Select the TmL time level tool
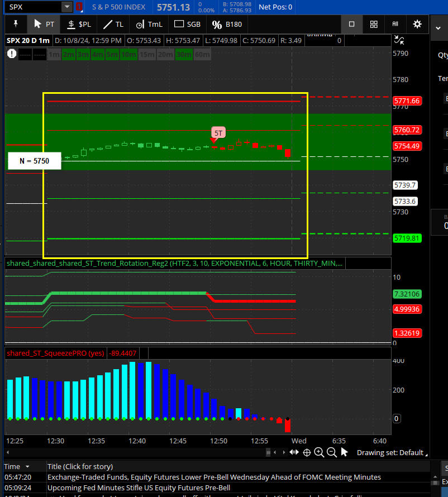The image size is (448, 497). pyautogui.click(x=148, y=24)
